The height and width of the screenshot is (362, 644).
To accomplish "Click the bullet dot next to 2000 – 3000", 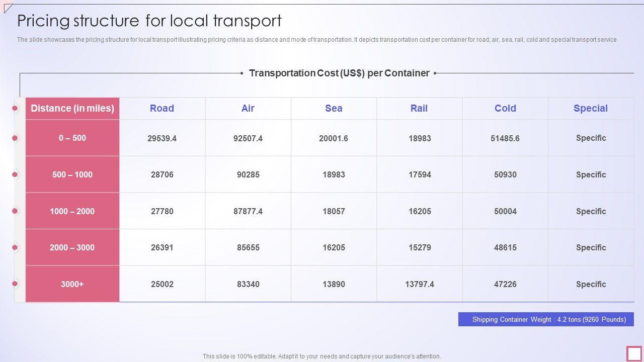I will point(15,247).
